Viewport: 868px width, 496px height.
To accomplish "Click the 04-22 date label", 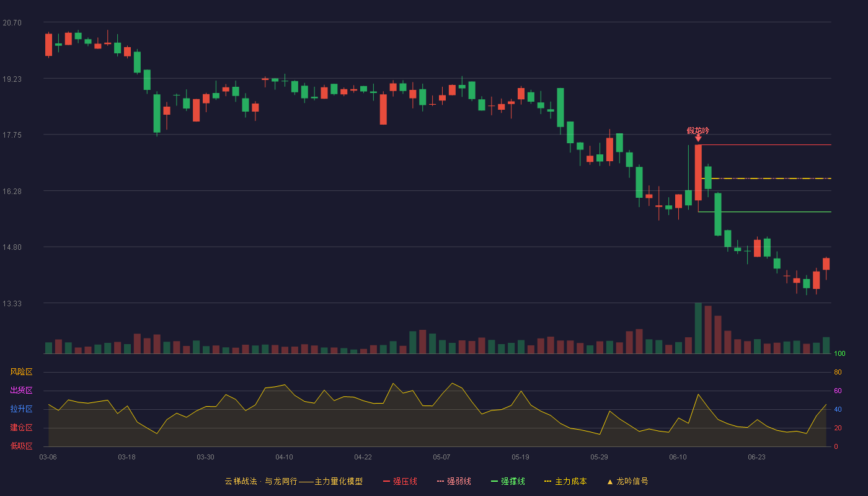I will click(x=363, y=457).
